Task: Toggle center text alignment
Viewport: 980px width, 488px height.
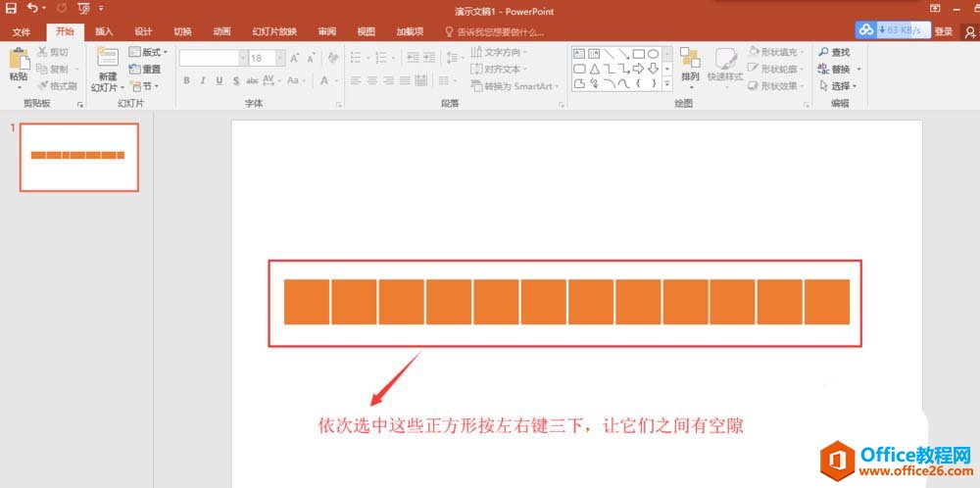Action: pyautogui.click(x=371, y=80)
